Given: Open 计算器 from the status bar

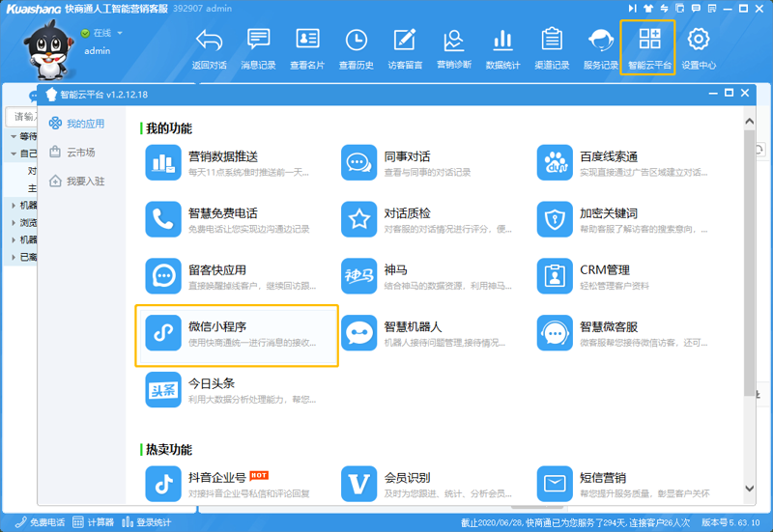Looking at the screenshot, I should click(x=93, y=522).
